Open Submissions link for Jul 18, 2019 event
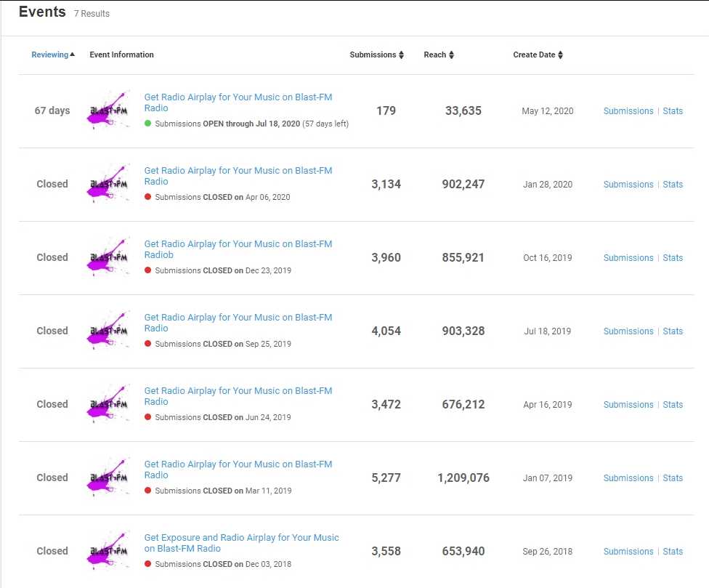709x588 pixels. pos(628,331)
